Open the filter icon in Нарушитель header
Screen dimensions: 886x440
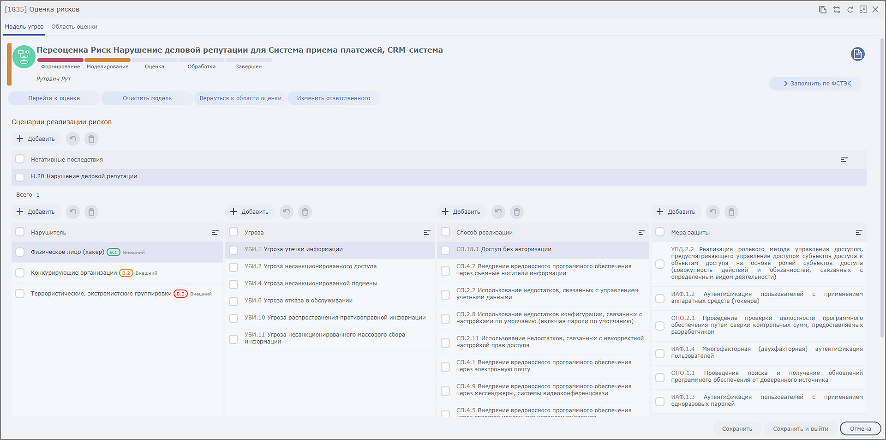click(x=215, y=232)
